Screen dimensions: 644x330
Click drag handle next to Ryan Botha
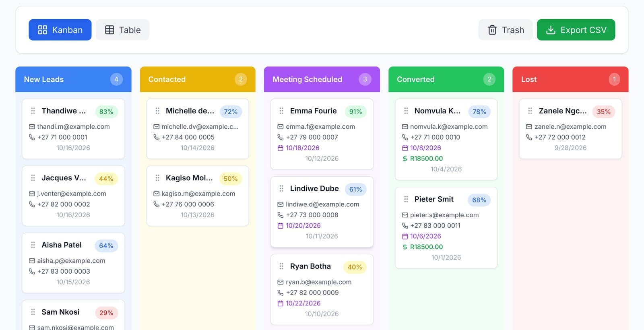(x=281, y=266)
